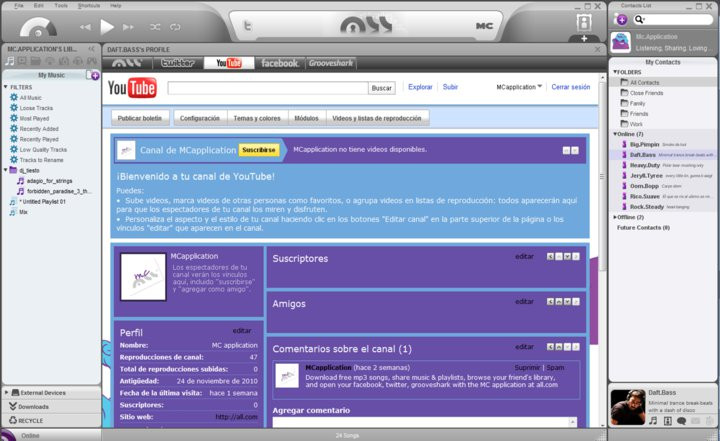Click editar in the Amigos module

524,301
